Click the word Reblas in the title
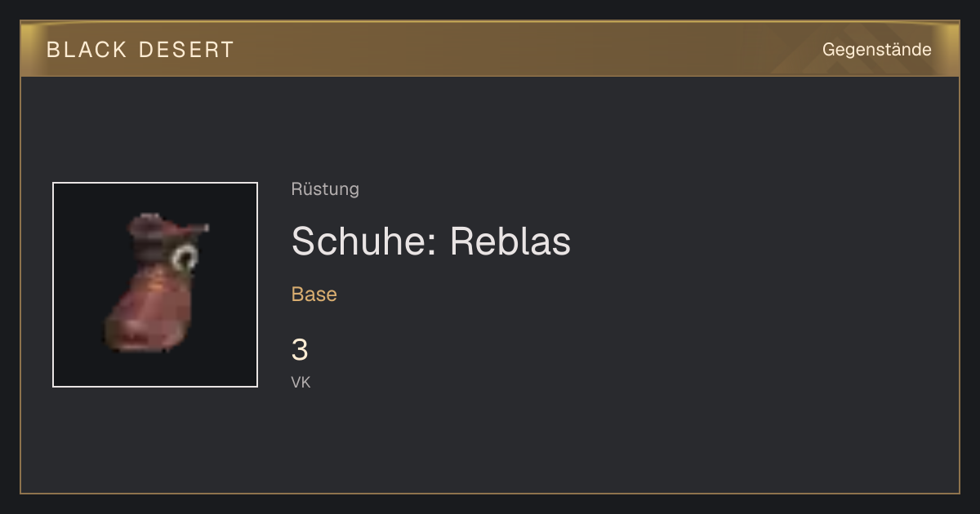Viewport: 980px width, 514px height. point(510,241)
